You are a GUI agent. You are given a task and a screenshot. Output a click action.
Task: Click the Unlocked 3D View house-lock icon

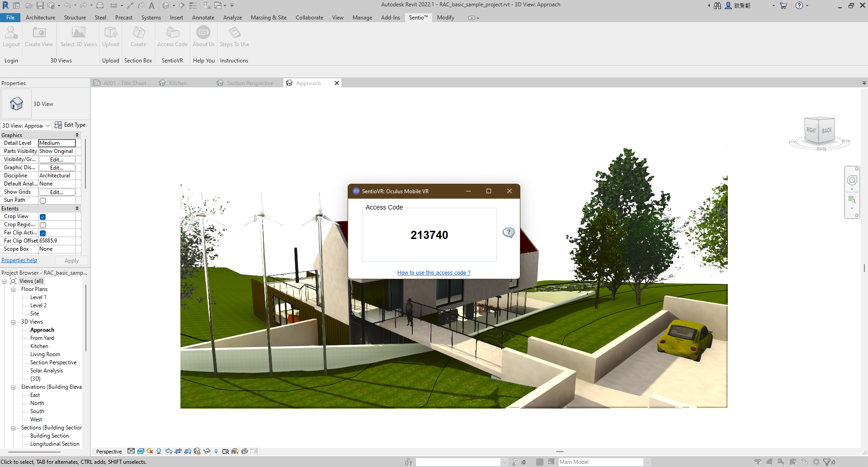[x=197, y=451]
